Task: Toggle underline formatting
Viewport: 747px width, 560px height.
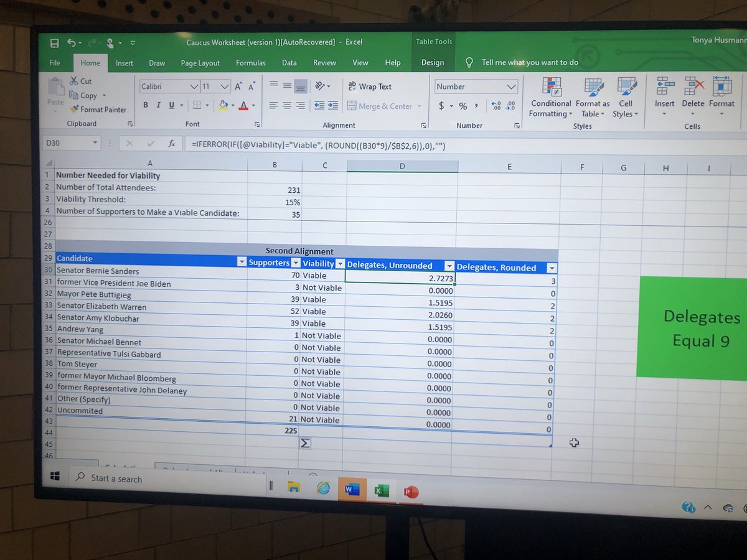Action: [x=172, y=105]
